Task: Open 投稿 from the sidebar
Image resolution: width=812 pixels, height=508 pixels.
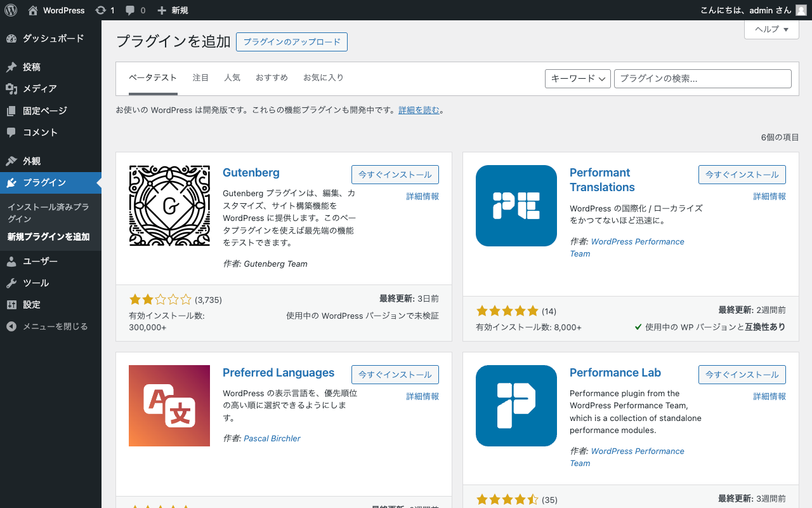Action: pos(51,67)
